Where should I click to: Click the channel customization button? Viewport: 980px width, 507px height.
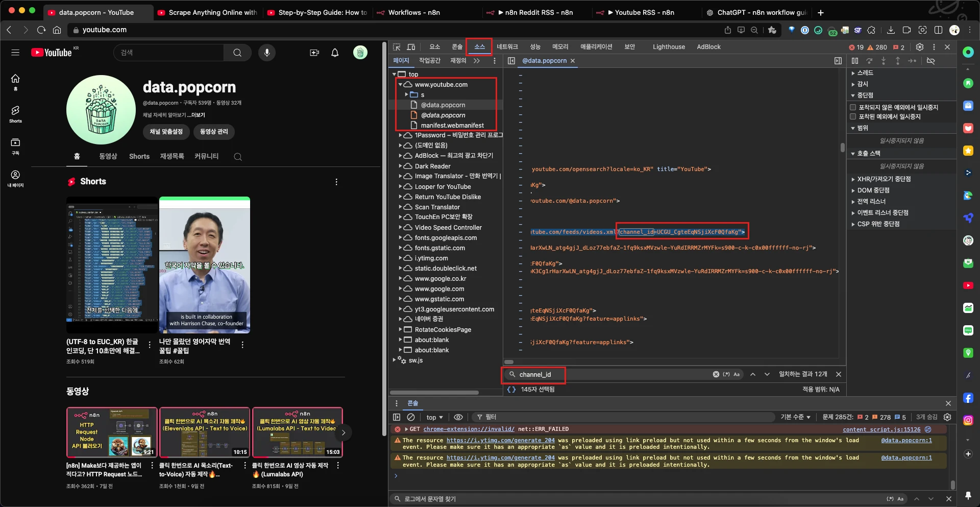coord(166,132)
